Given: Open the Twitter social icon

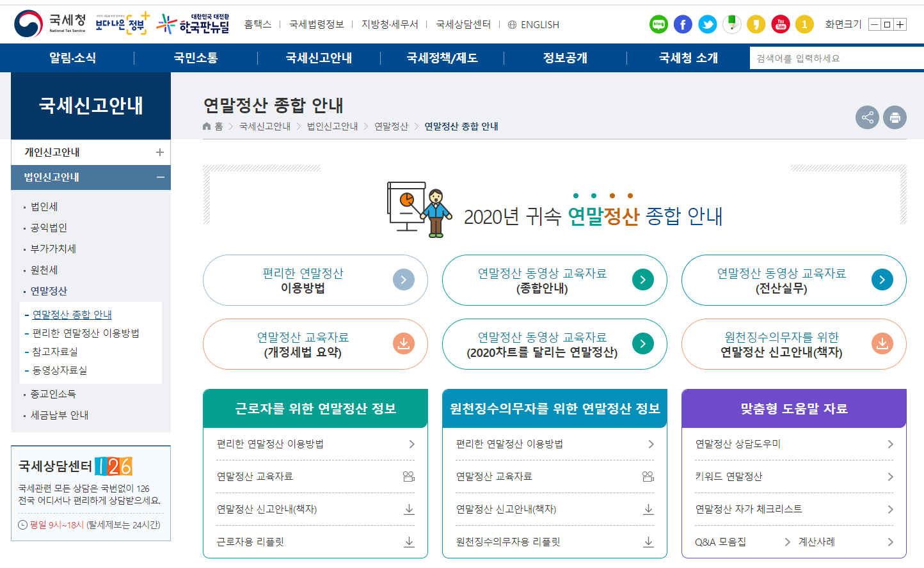Looking at the screenshot, I should click(707, 24).
